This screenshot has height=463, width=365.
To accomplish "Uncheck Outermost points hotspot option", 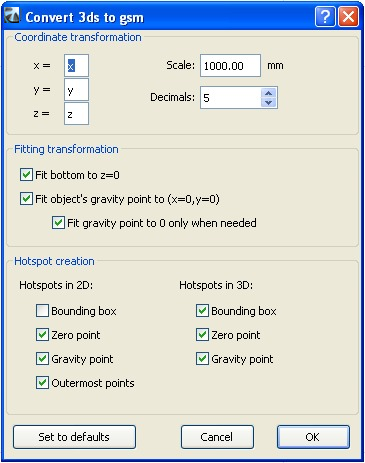I will point(42,383).
